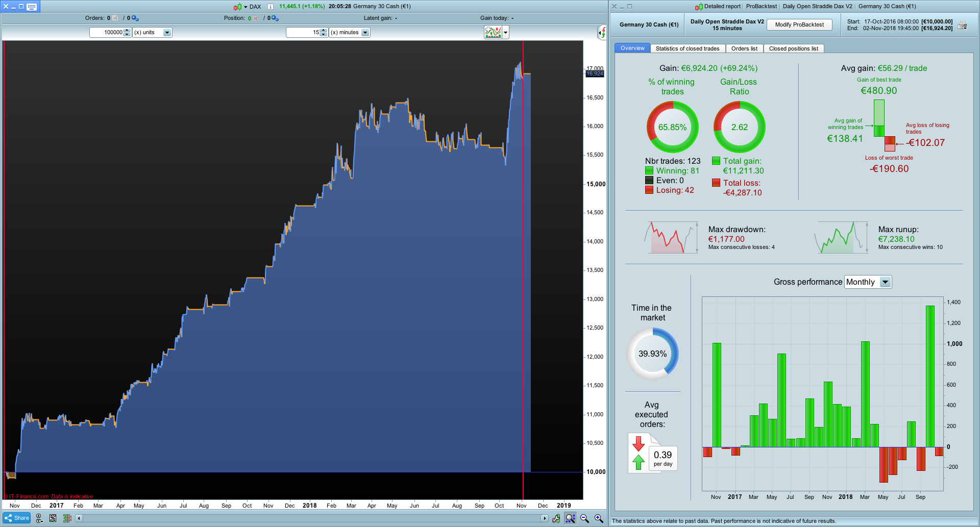This screenshot has width=980, height=527.
Task: Click the 15 timeframe input field
Action: click(x=303, y=33)
